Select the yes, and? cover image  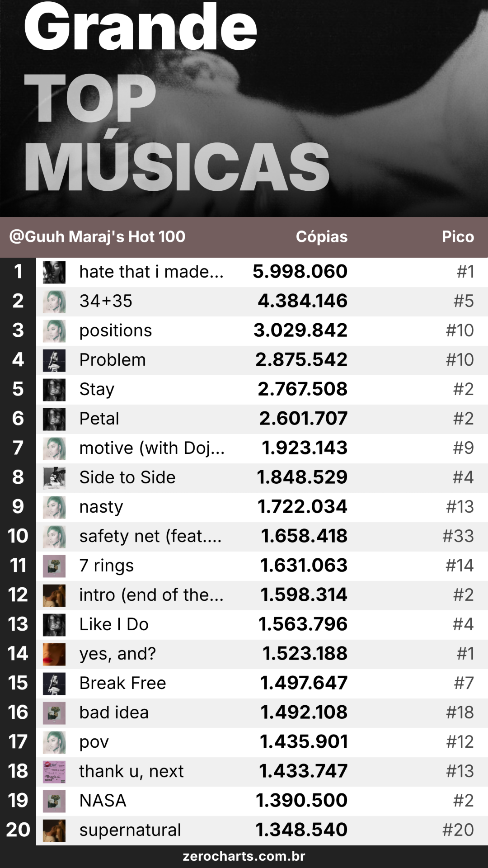pos(54,654)
